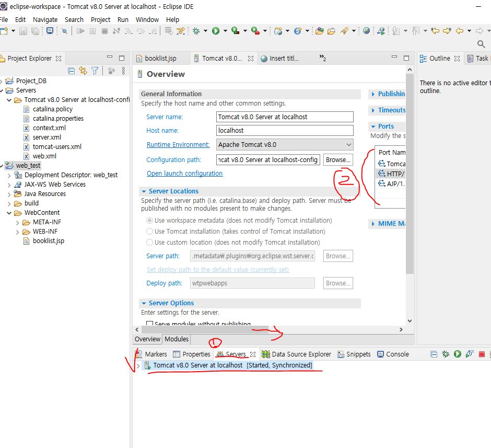Switch to Data Source Explorer tab
This screenshot has height=448, width=491.
297,354
